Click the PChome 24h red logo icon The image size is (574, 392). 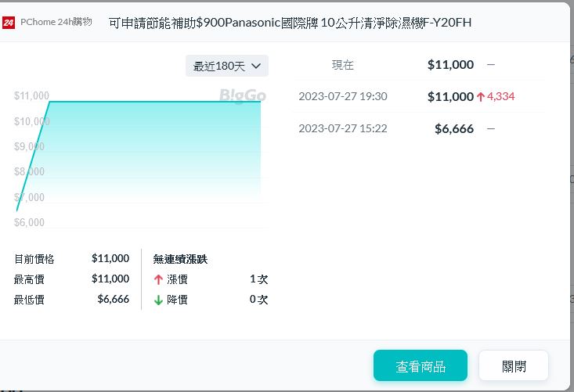tap(9, 23)
